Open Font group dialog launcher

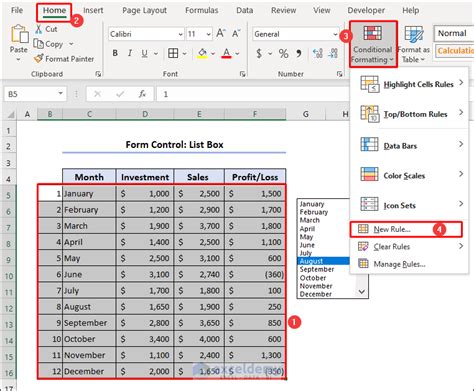[242, 74]
